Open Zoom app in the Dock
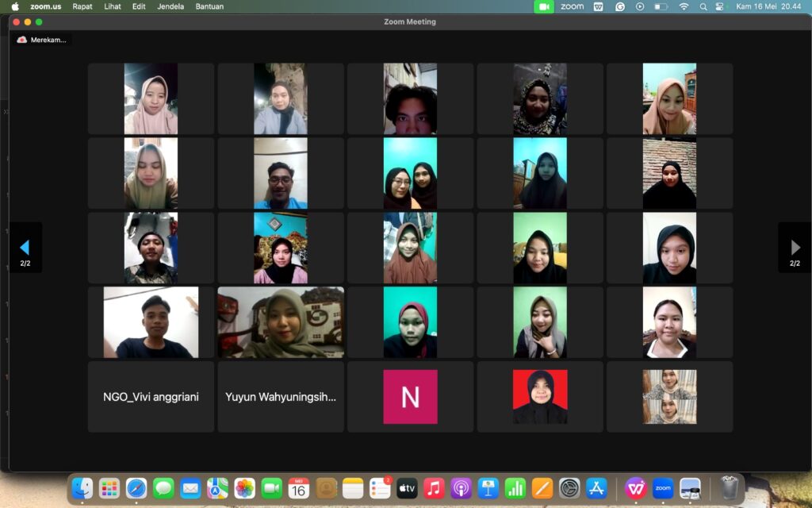 [x=663, y=488]
